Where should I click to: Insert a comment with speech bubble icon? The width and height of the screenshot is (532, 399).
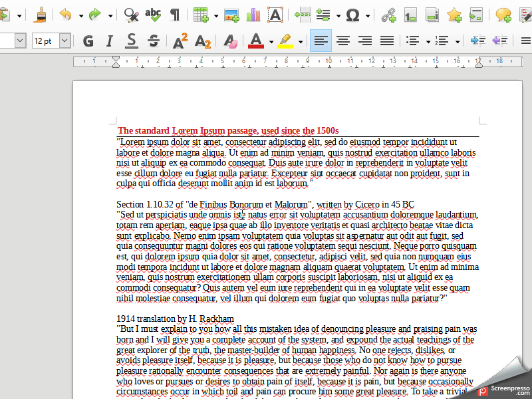pos(503,15)
